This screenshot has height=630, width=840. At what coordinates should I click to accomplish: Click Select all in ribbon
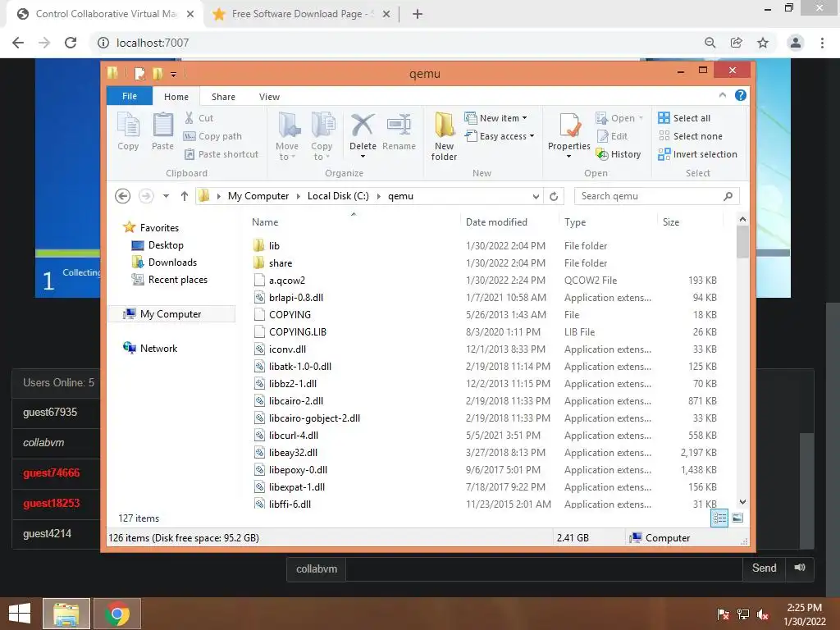click(x=684, y=118)
